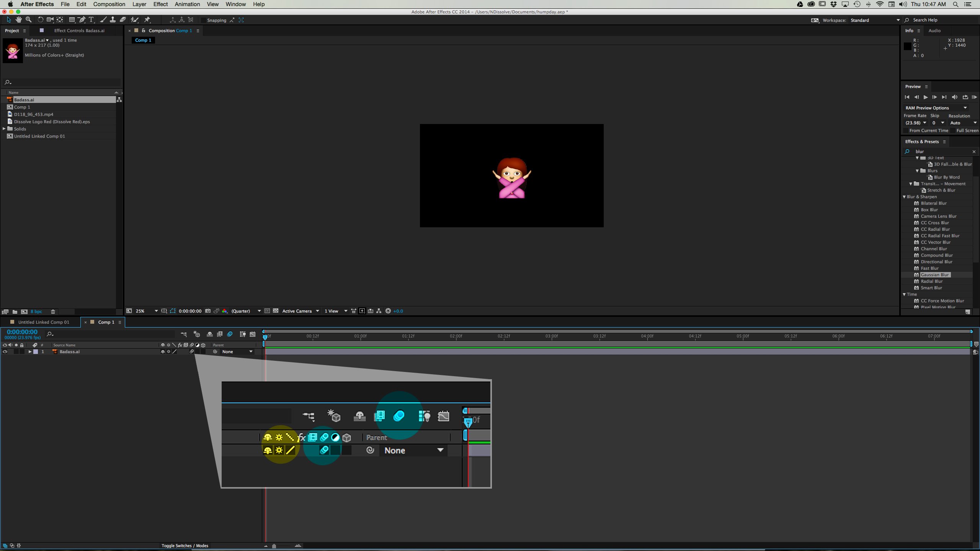Image resolution: width=980 pixels, height=551 pixels.
Task: Select the Hand tool
Action: (18, 20)
